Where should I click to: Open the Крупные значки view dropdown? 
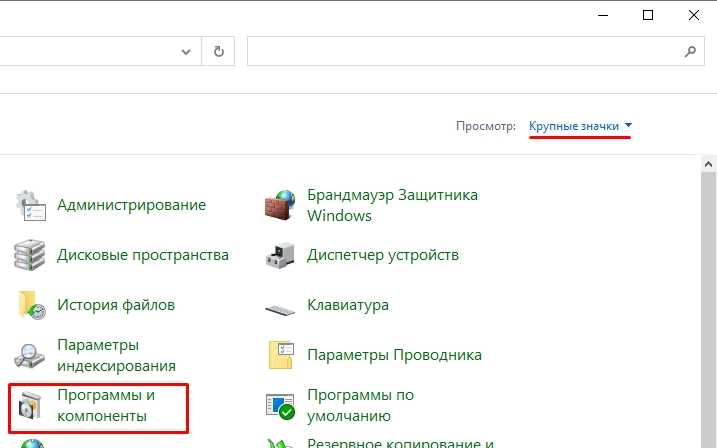click(x=580, y=126)
